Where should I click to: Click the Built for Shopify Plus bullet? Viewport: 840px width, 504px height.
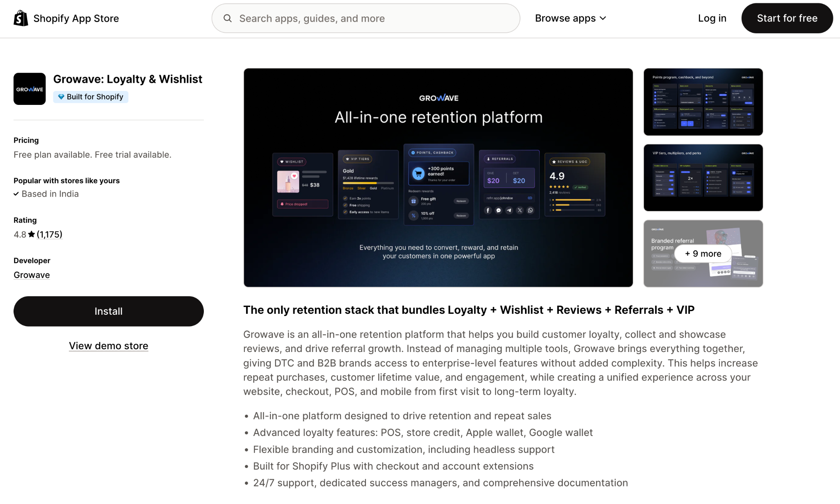(x=393, y=466)
